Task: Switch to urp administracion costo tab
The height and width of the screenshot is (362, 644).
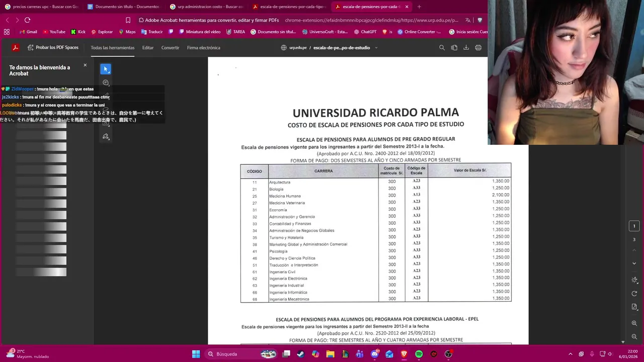Action: 206,7
